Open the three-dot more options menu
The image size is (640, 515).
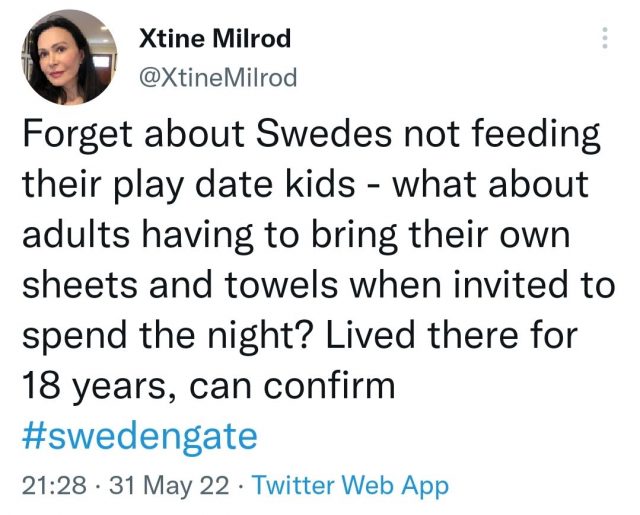603,39
